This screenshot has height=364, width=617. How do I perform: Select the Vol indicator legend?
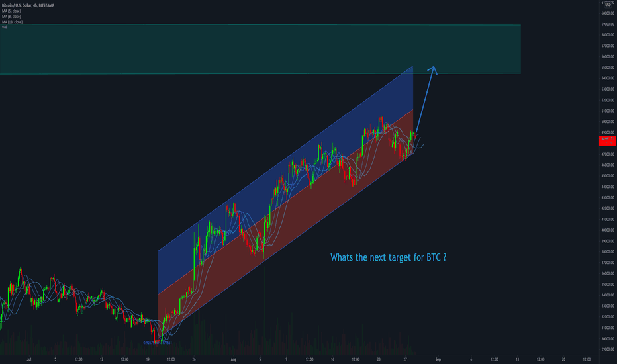[x=5, y=28]
